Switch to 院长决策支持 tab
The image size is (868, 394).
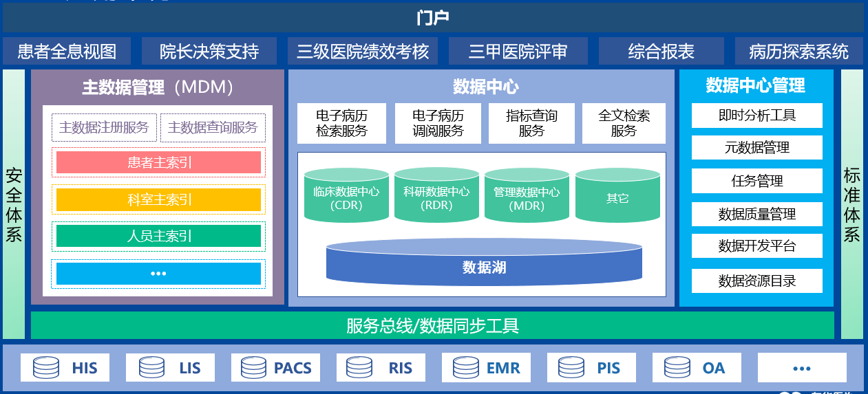coord(209,52)
